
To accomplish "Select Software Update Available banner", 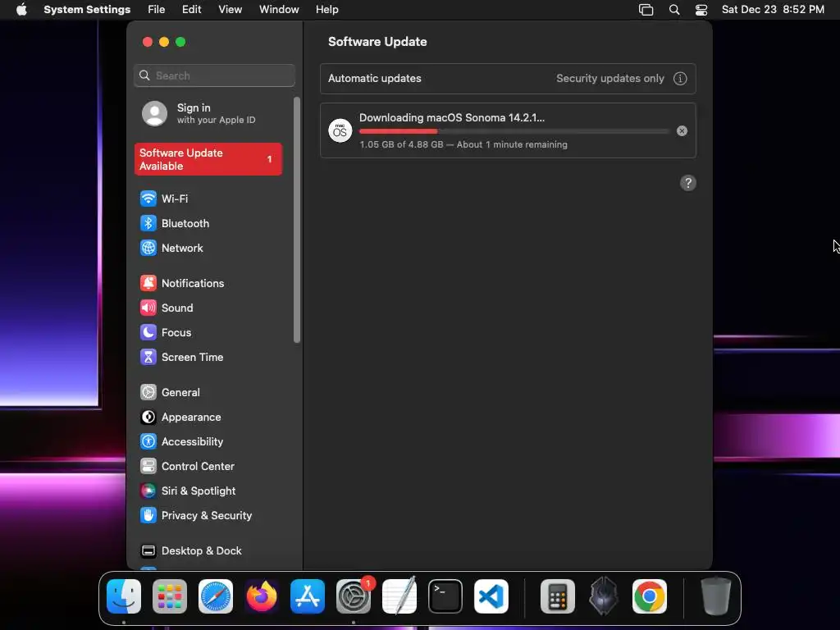I will (208, 159).
